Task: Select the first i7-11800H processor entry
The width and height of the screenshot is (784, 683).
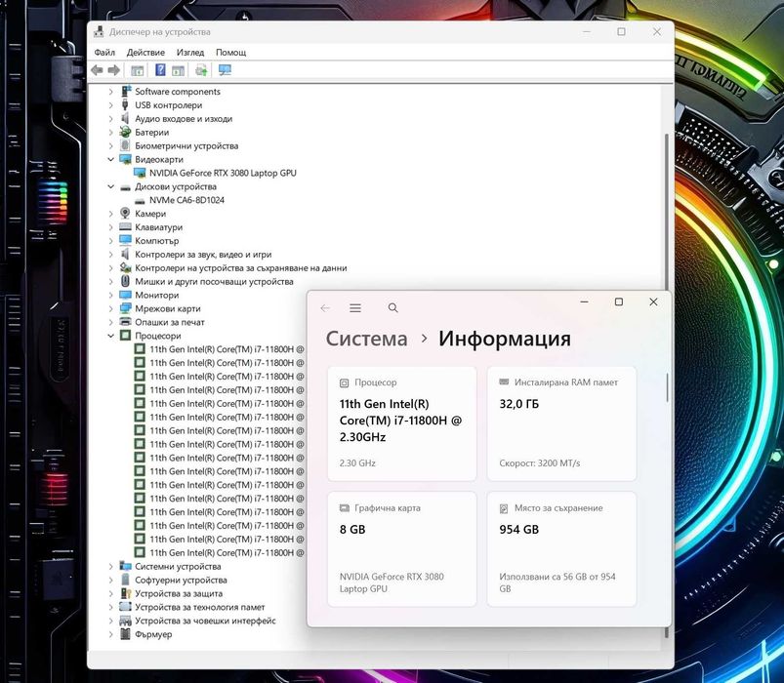Action: coord(226,349)
